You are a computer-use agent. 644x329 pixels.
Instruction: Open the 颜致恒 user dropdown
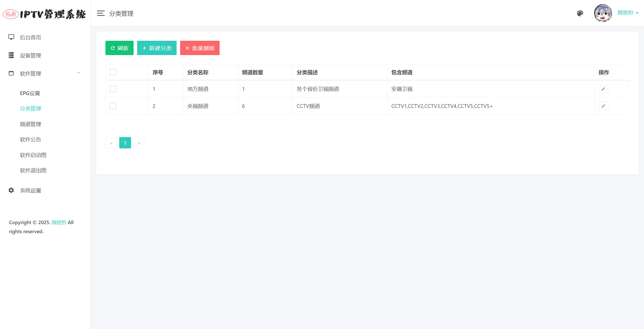click(x=626, y=12)
